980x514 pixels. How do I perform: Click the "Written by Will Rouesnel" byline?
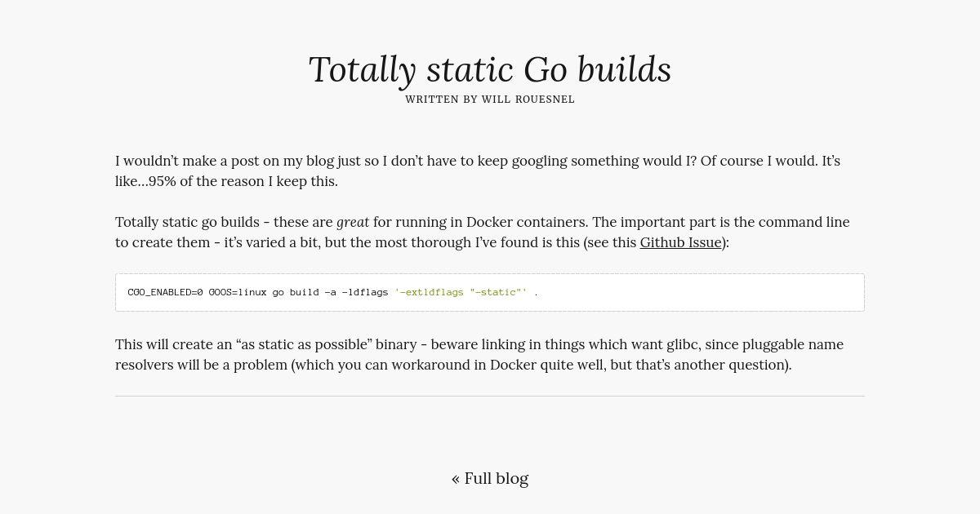coord(490,100)
